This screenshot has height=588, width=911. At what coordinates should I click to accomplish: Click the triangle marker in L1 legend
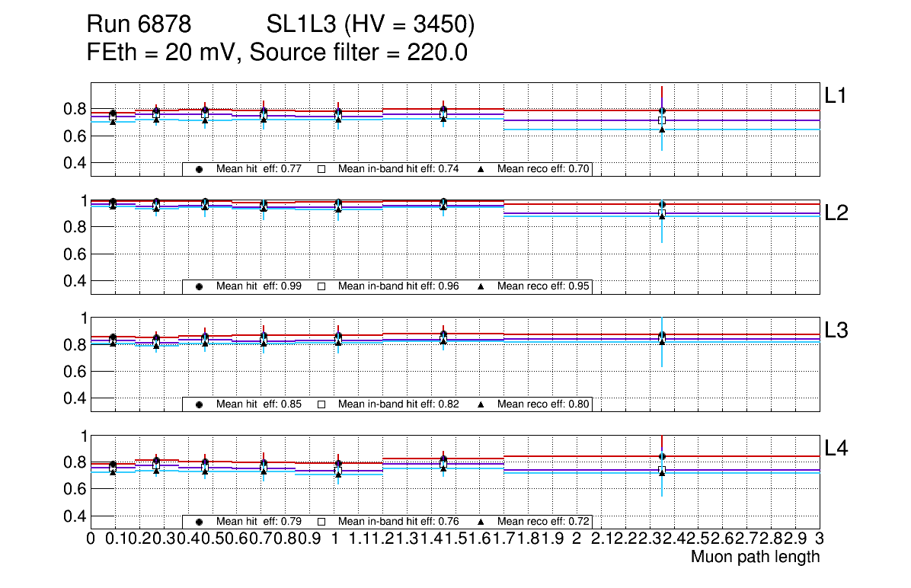pyautogui.click(x=481, y=169)
